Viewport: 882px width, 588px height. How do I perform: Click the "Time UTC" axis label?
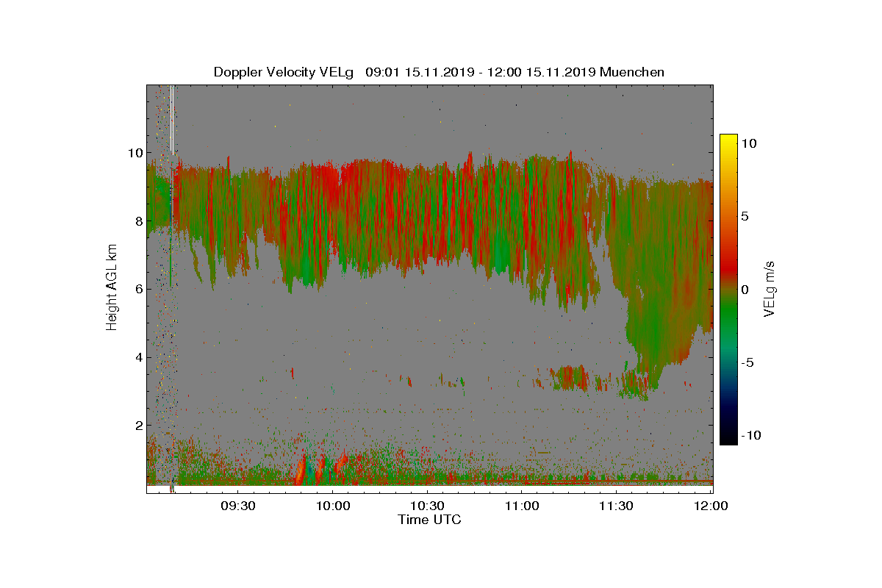coord(429,520)
